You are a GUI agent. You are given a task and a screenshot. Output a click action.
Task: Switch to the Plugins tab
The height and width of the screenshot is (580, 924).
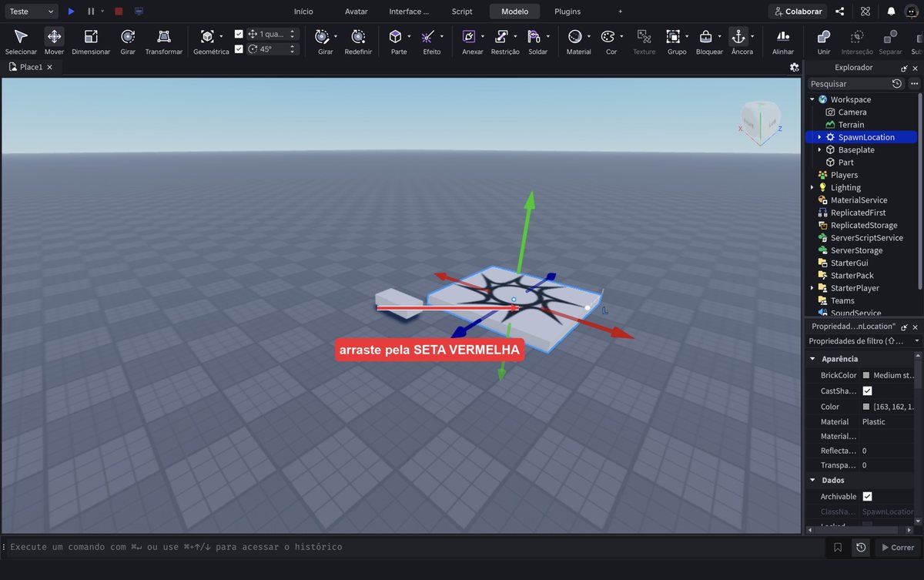tap(567, 12)
